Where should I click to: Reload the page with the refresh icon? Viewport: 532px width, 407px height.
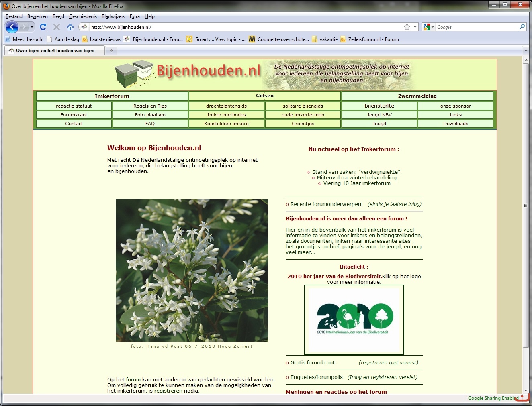pyautogui.click(x=43, y=27)
